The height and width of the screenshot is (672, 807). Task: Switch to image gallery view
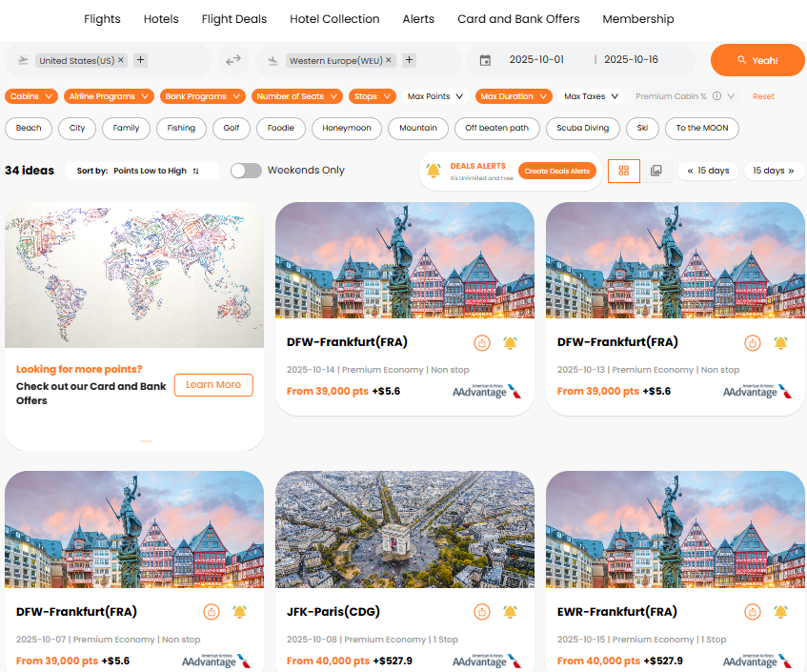point(656,171)
